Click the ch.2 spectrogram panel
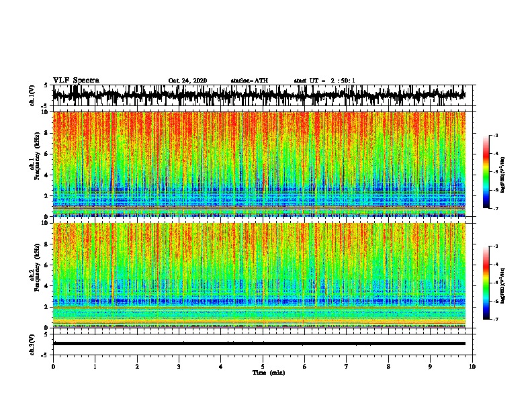532x411 pixels. pos(259,275)
